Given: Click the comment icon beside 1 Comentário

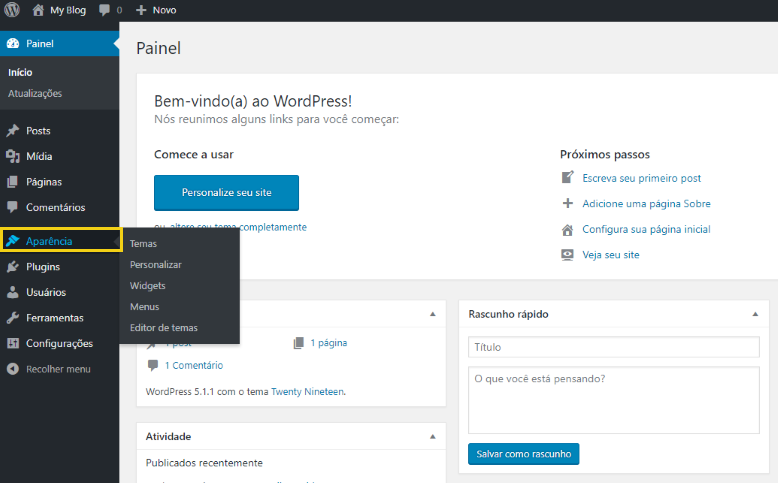Looking at the screenshot, I should (x=153, y=365).
